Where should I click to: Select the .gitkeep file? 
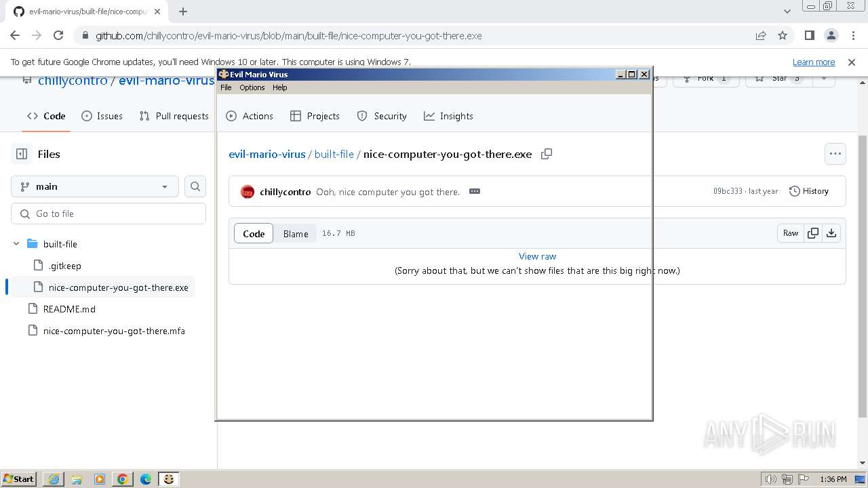[x=65, y=266]
